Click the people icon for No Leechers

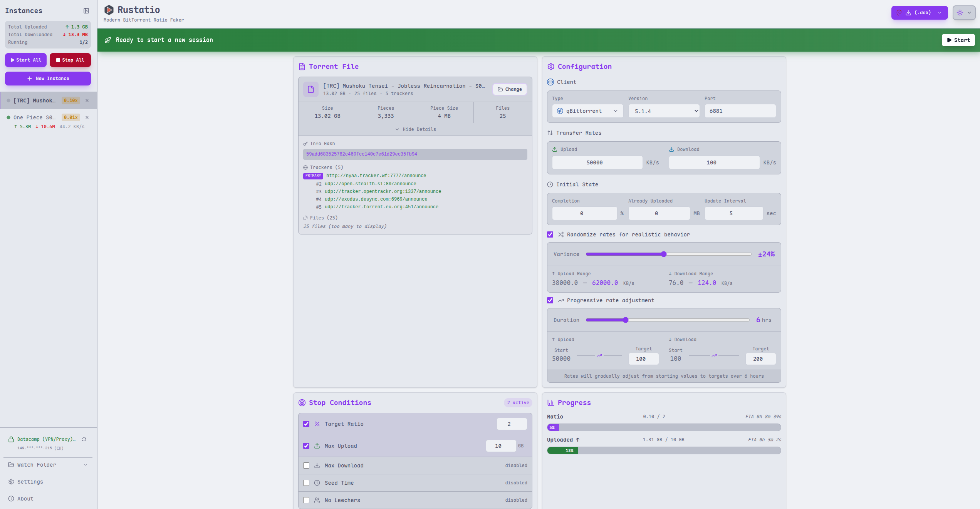(317, 500)
